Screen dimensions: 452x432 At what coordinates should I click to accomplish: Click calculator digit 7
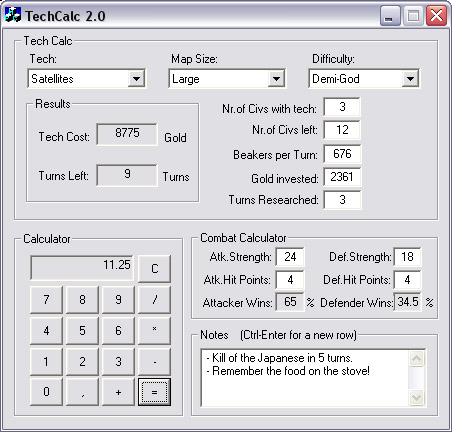click(x=46, y=300)
